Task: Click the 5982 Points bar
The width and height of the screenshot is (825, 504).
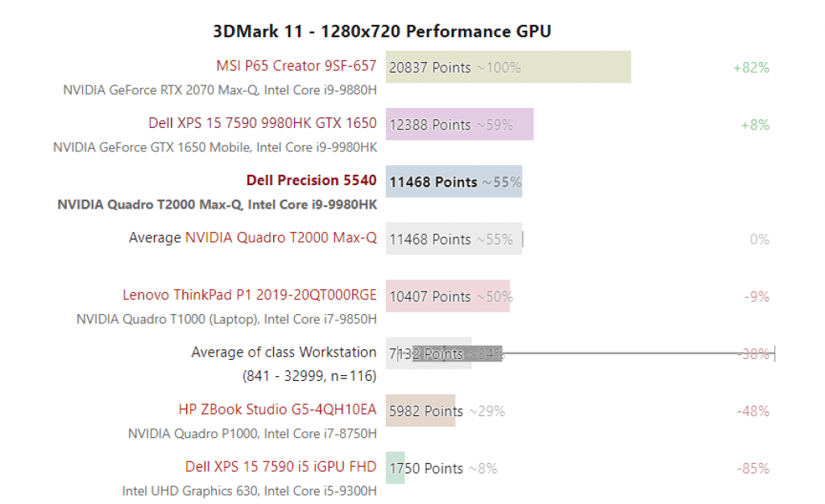Action: click(421, 411)
